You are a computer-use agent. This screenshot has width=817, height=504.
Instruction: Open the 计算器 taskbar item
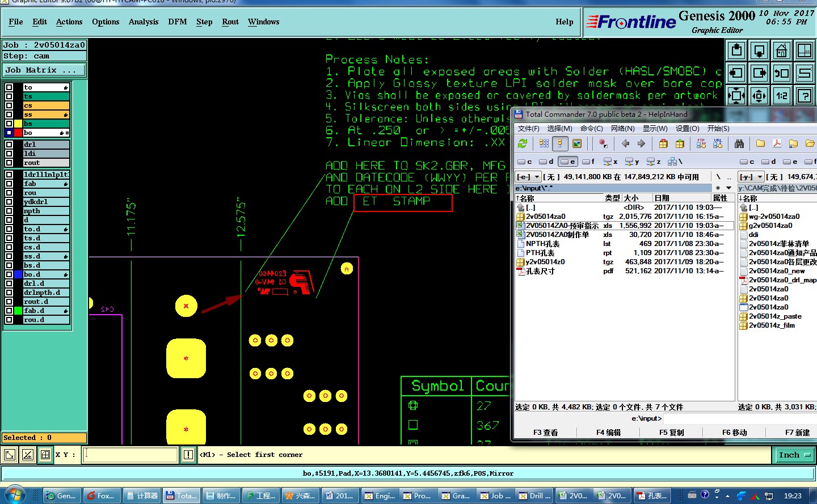tap(142, 495)
